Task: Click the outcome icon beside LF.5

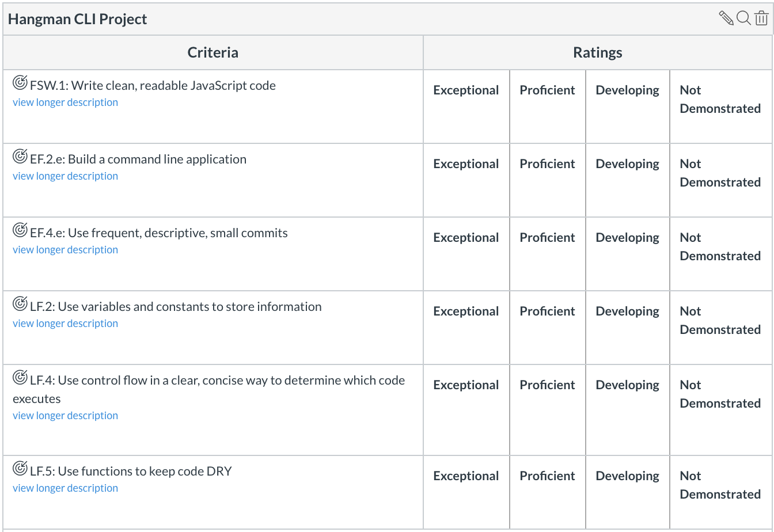Action: click(x=20, y=469)
